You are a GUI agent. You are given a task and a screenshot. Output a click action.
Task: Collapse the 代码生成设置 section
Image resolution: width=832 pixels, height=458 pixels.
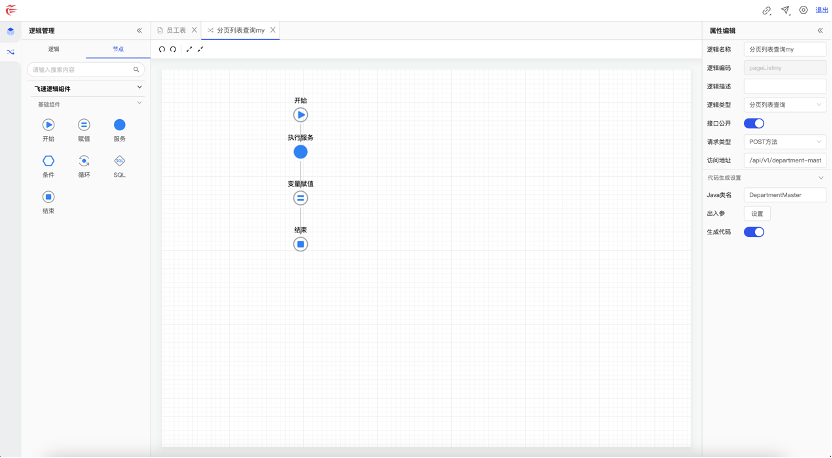821,178
